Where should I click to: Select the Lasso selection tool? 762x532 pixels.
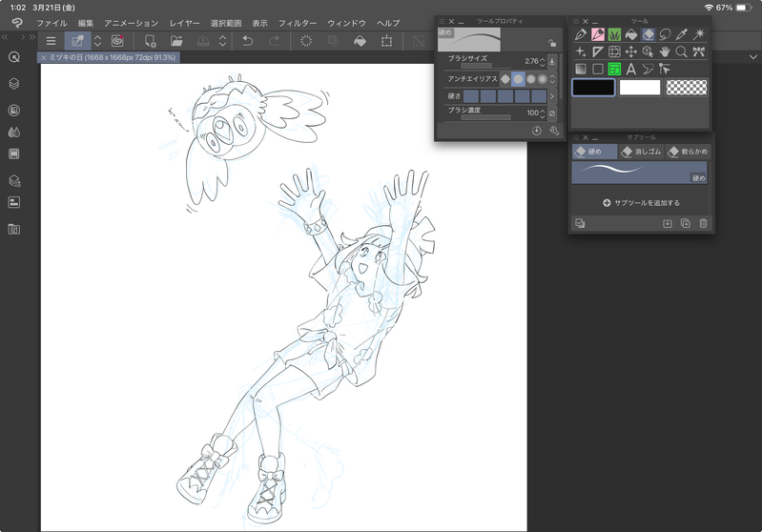click(665, 35)
